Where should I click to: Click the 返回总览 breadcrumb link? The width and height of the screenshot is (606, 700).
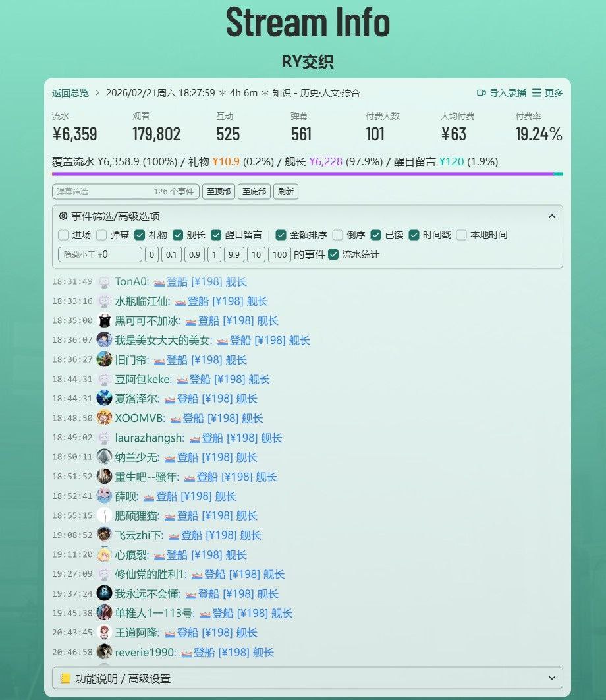click(70, 93)
